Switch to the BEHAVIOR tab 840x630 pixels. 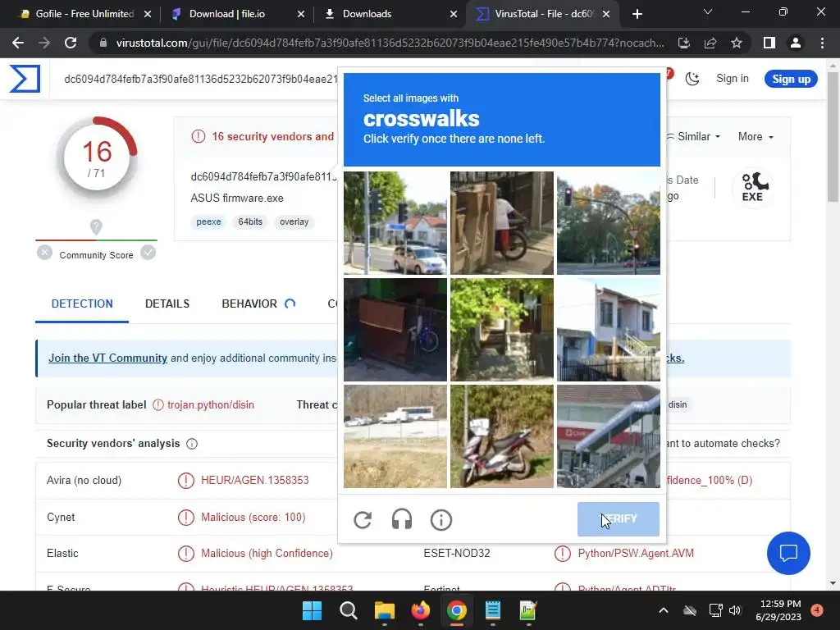249,304
